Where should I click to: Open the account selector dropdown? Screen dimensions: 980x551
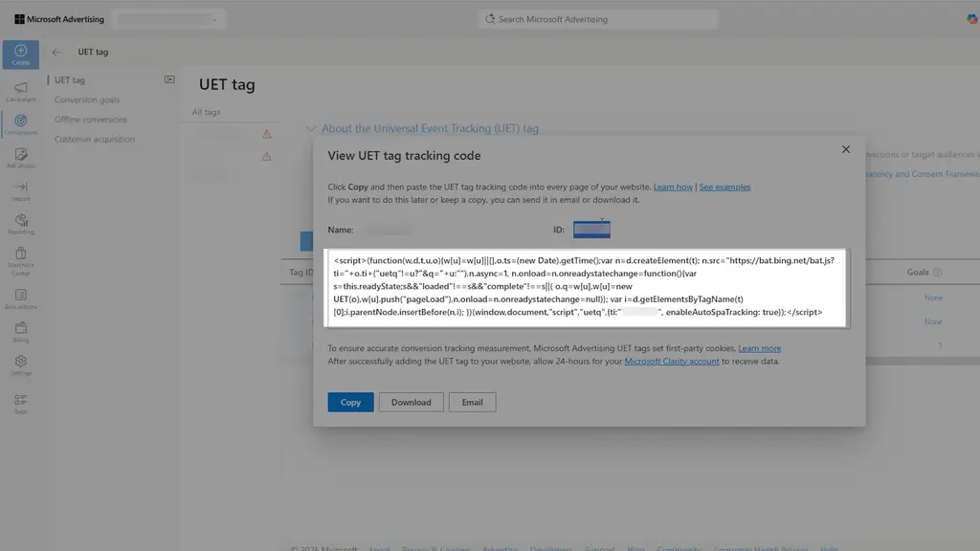tap(168, 19)
